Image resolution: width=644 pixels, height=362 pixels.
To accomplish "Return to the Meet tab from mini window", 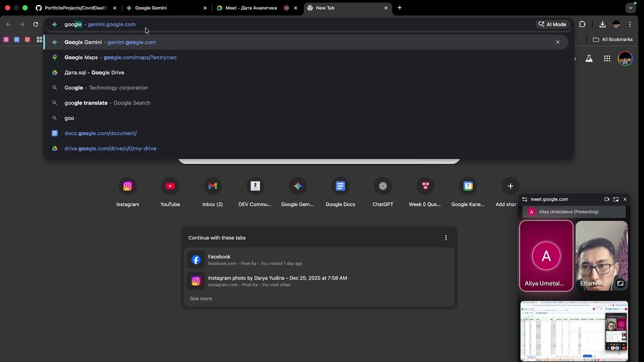I will pyautogui.click(x=616, y=199).
